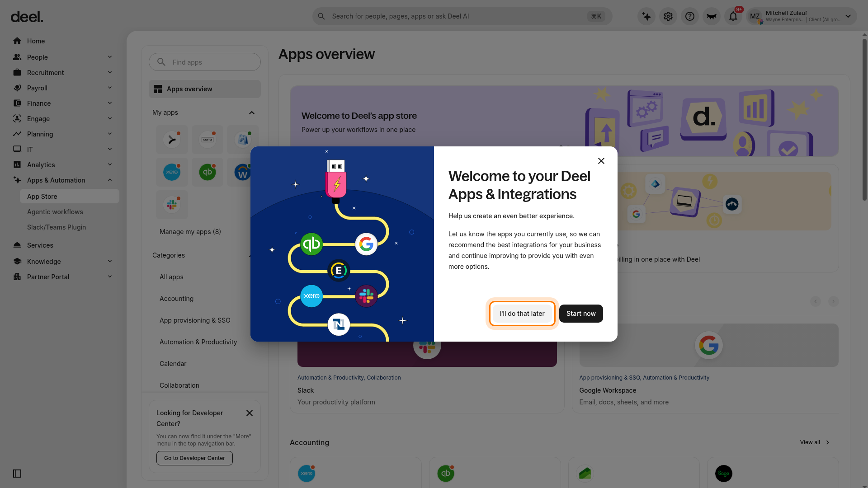
Task: Expand the Finance section chevron
Action: 110,103
